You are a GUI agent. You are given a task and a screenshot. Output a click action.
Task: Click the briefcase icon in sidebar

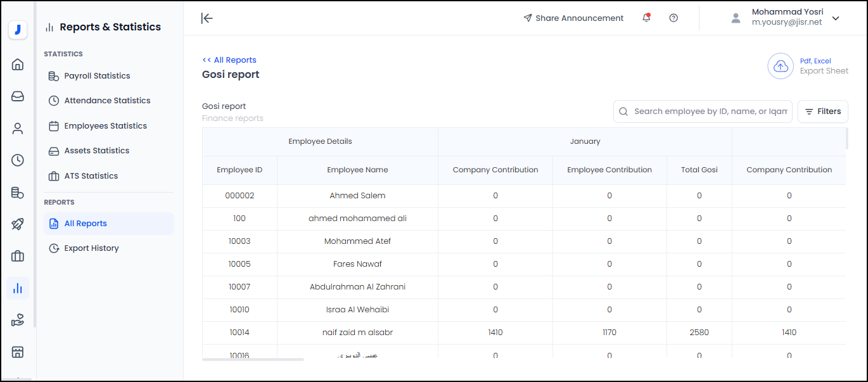18,256
